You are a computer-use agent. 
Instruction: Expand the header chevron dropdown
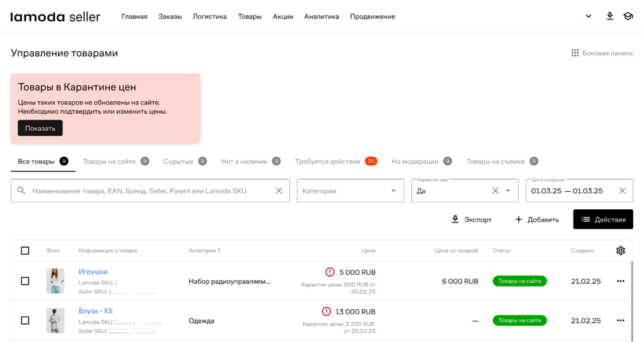point(589,16)
